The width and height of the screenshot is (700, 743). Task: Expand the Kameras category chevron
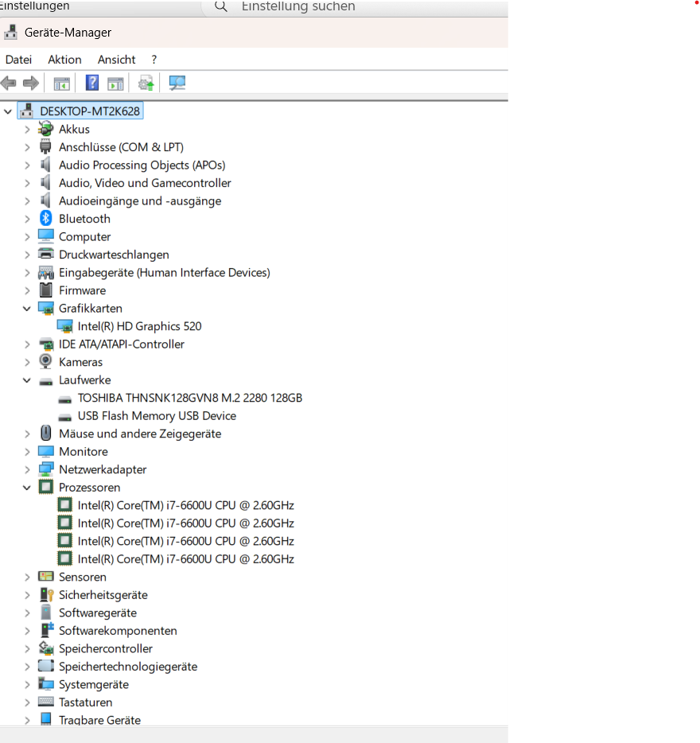27,363
